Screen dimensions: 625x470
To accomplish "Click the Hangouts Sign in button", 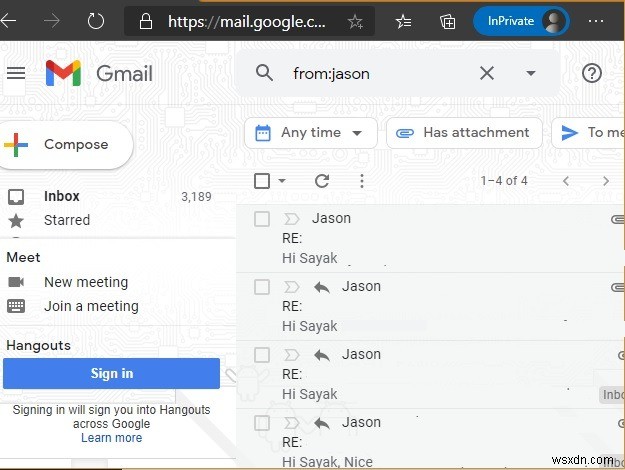I will tap(111, 374).
